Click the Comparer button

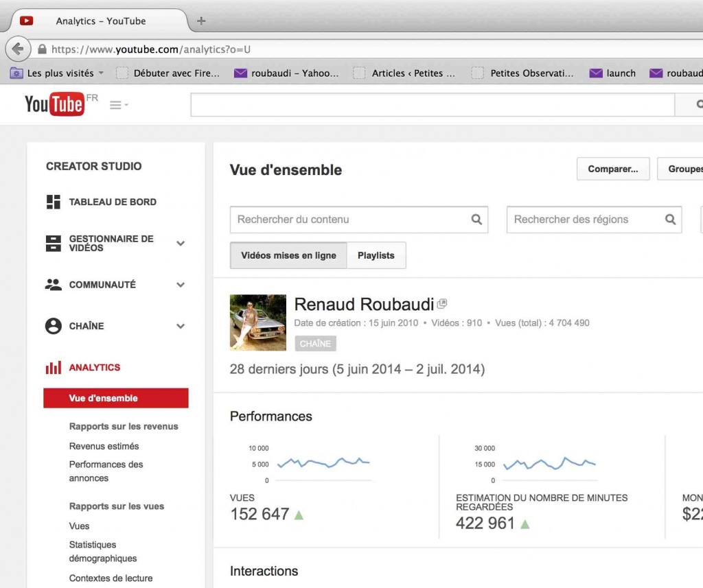(x=612, y=169)
